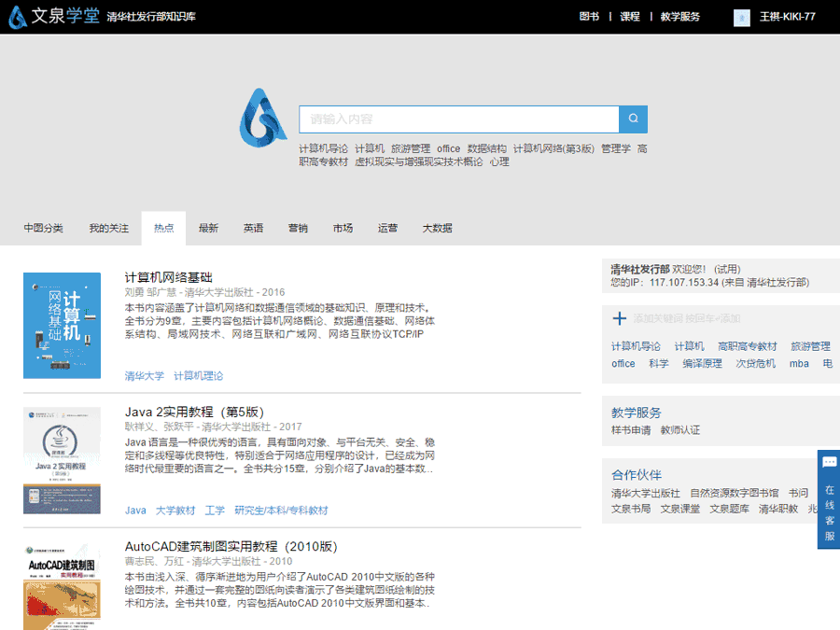The image size is (840, 630).
Task: Select the 热点 tab
Action: click(x=164, y=229)
